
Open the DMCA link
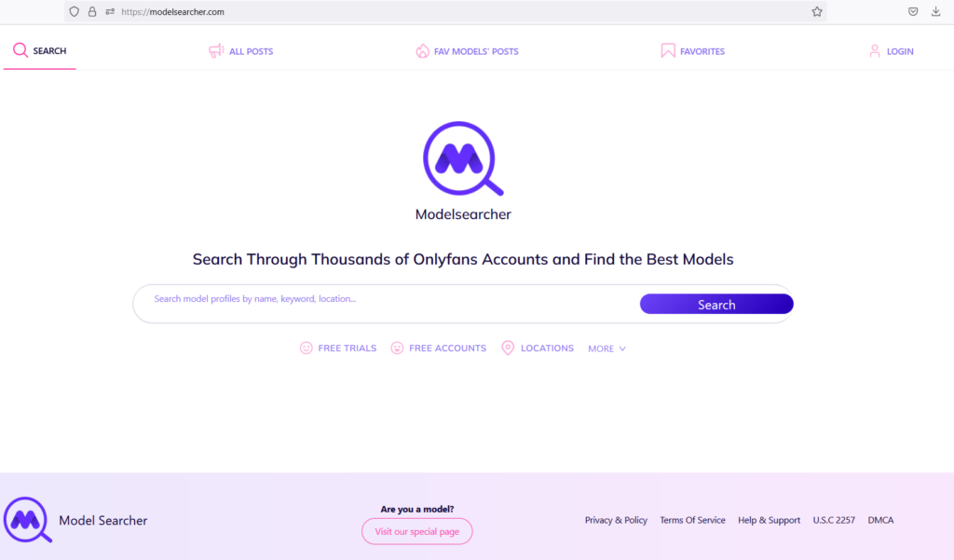880,520
